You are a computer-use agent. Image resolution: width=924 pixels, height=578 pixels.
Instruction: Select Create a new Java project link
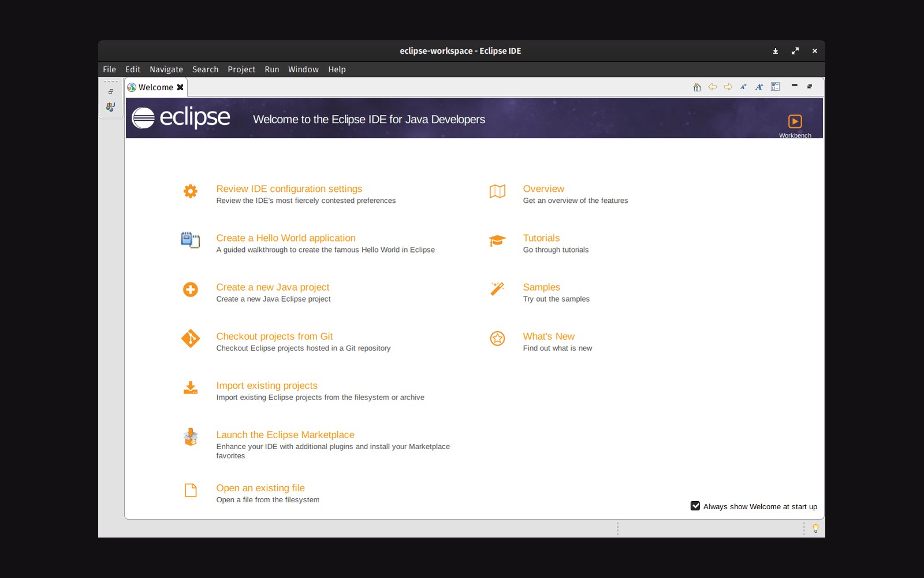tap(273, 287)
